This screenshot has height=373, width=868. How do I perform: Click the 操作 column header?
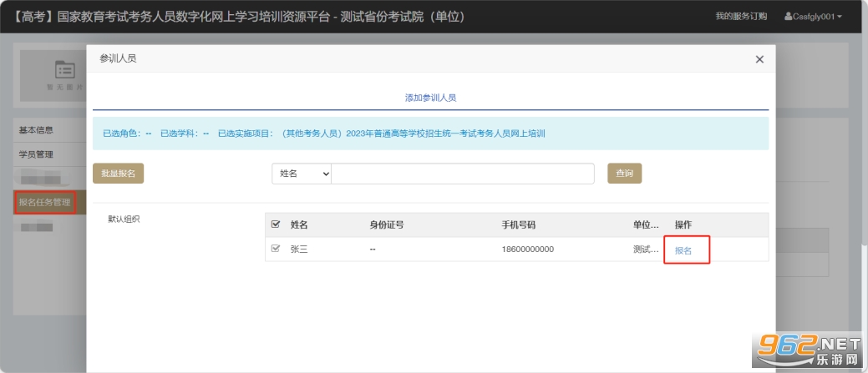pos(683,224)
